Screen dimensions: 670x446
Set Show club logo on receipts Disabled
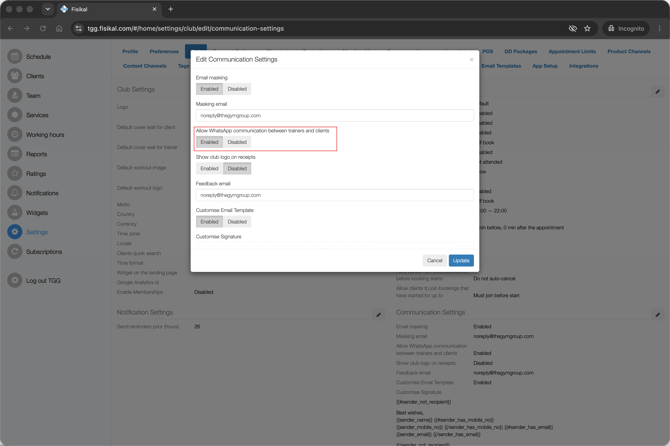237,168
